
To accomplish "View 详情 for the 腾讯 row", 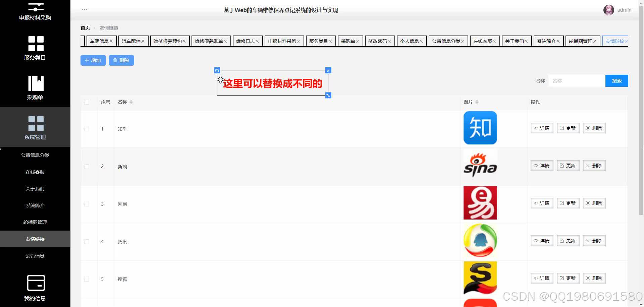I will [542, 241].
